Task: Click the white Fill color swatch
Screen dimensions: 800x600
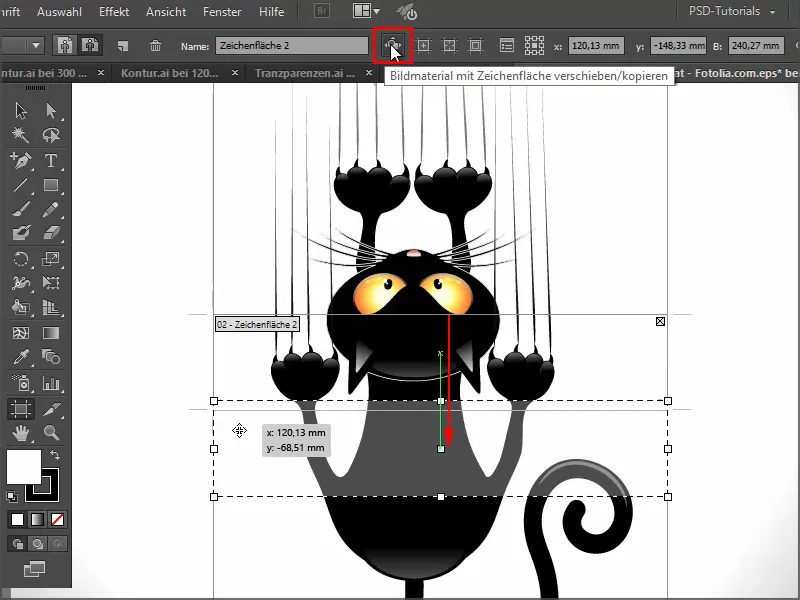Action: click(23, 466)
